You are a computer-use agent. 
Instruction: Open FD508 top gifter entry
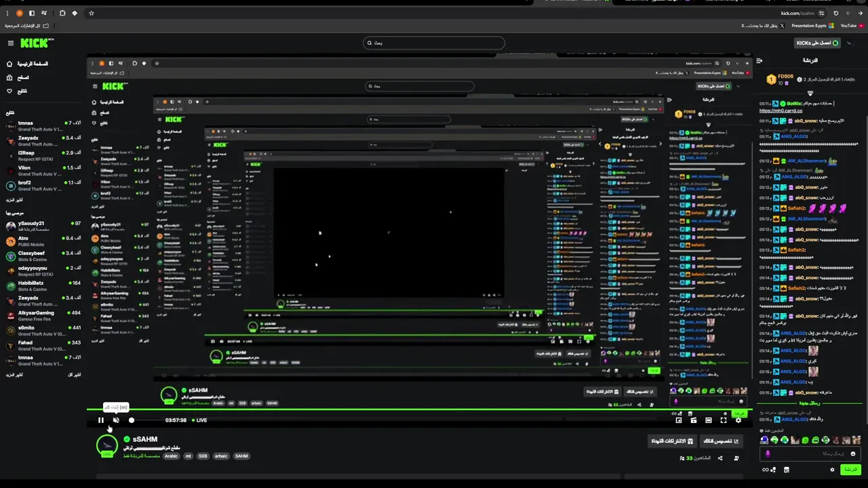coord(780,80)
